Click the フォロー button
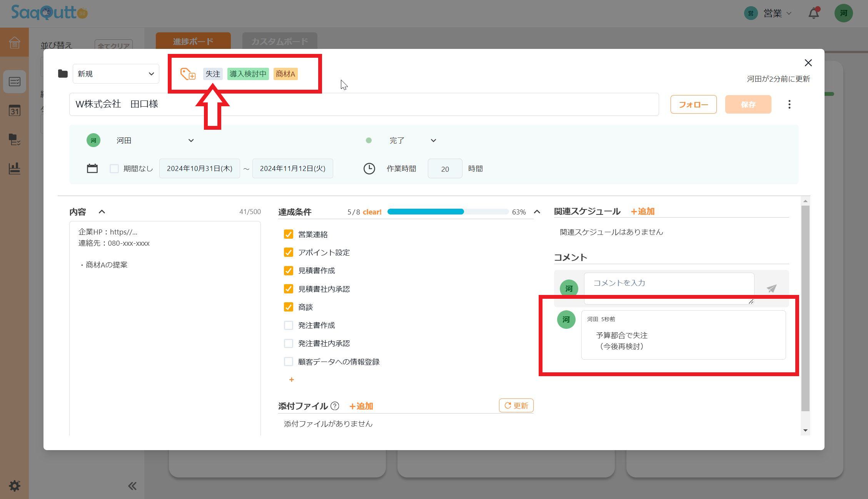868x499 pixels. click(693, 104)
